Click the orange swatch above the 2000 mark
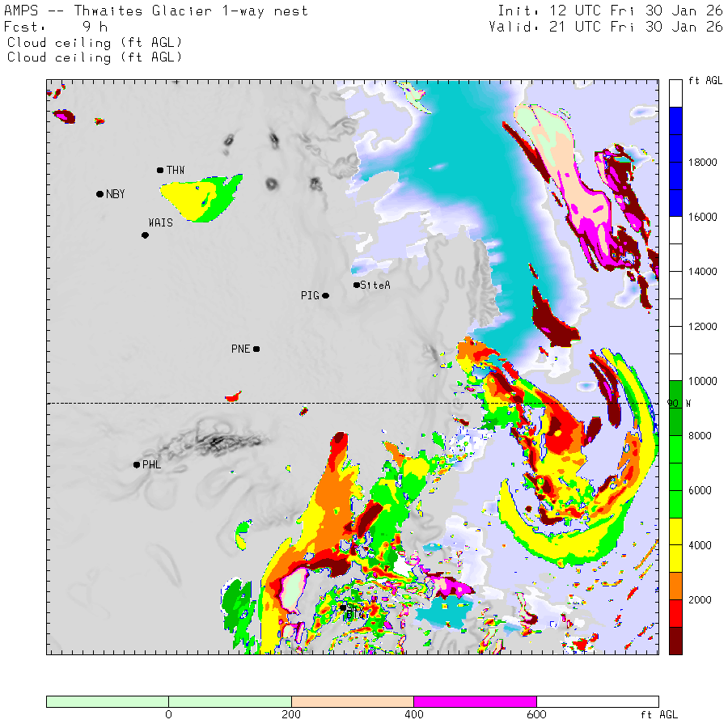This screenshot has width=728, height=728. (x=675, y=586)
